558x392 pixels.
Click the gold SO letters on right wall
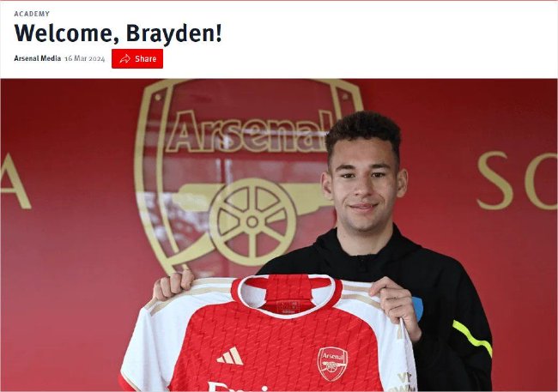coord(517,180)
